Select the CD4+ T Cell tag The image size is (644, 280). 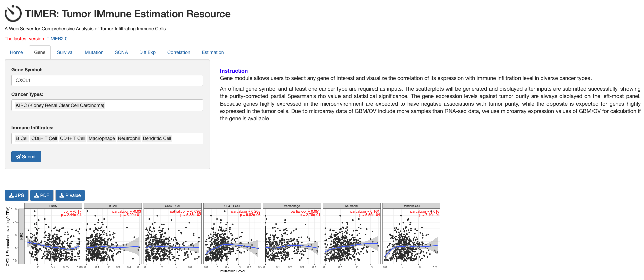point(73,138)
